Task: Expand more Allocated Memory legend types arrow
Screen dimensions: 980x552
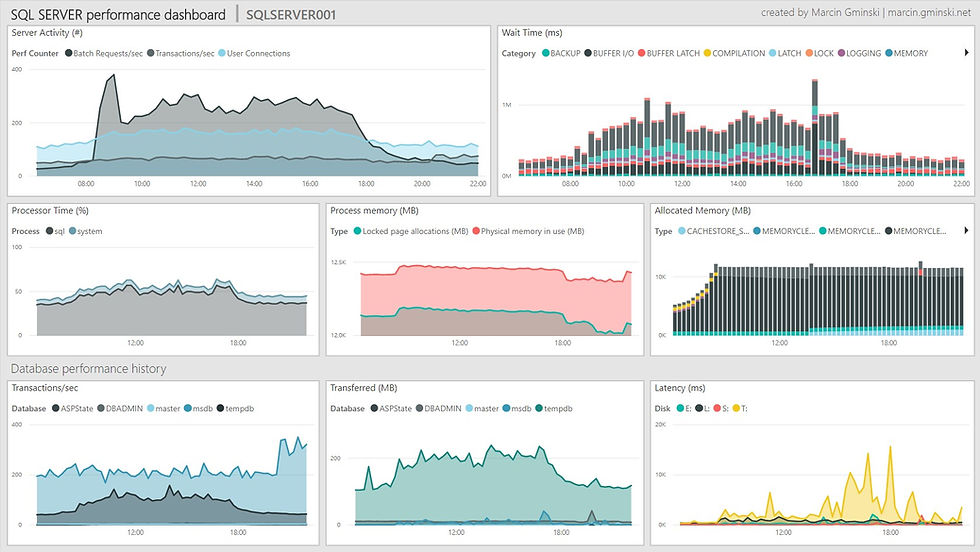Action: 966,231
